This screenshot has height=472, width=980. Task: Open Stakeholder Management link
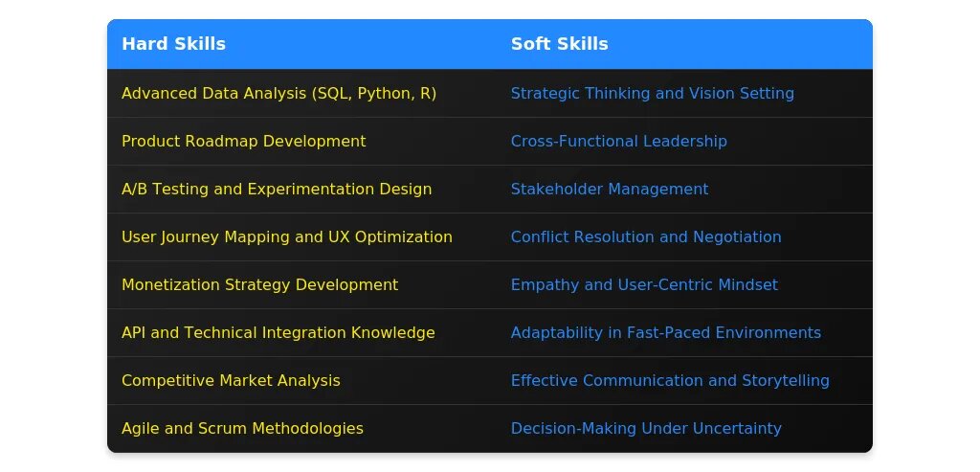[x=610, y=189]
